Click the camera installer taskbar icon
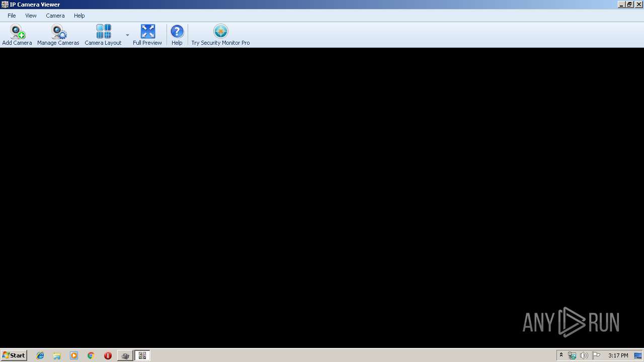This screenshot has width=644, height=362. coord(125,355)
